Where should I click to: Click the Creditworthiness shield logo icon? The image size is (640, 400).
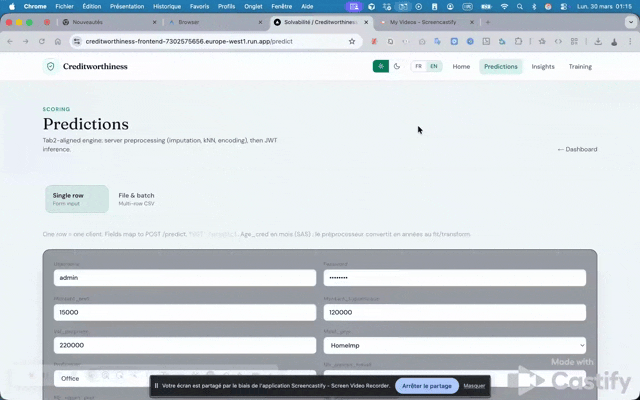pyautogui.click(x=51, y=67)
